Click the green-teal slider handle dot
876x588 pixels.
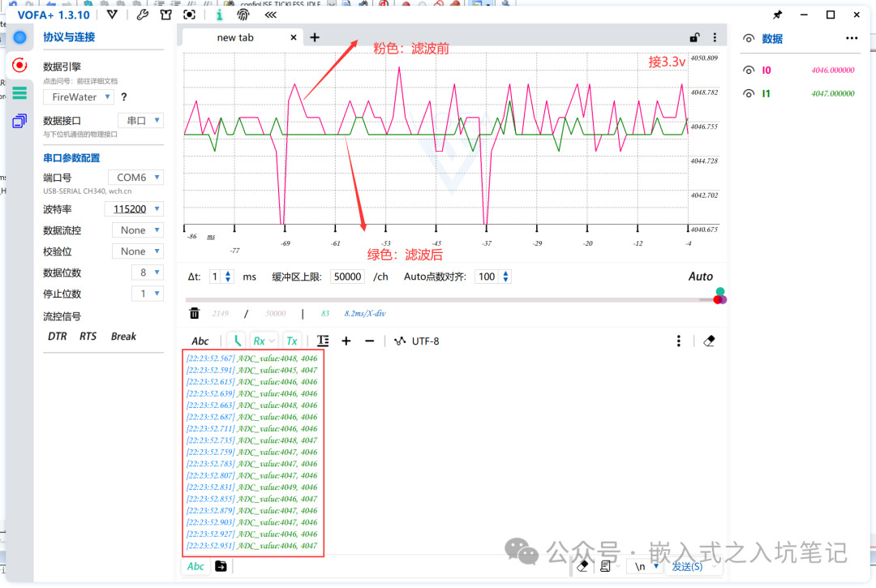click(x=720, y=291)
